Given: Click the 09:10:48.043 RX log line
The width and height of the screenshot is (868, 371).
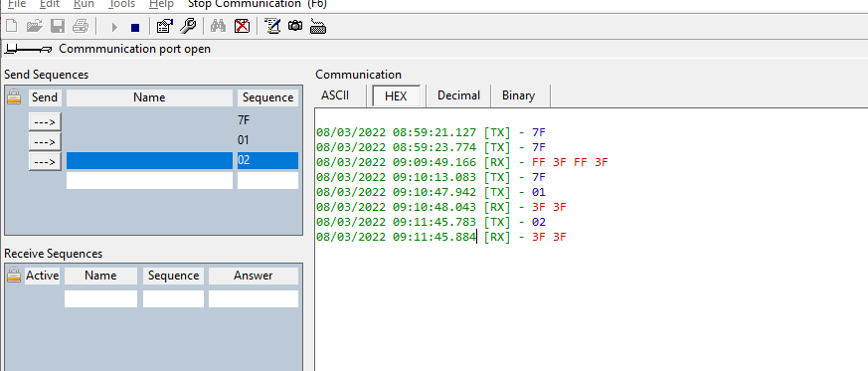Looking at the screenshot, I should (x=441, y=208).
